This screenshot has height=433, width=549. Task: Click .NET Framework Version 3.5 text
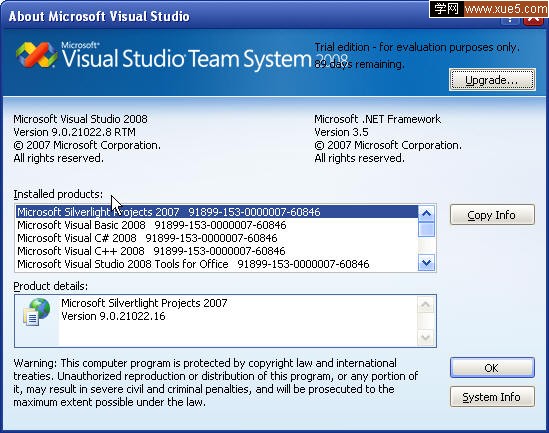click(341, 132)
